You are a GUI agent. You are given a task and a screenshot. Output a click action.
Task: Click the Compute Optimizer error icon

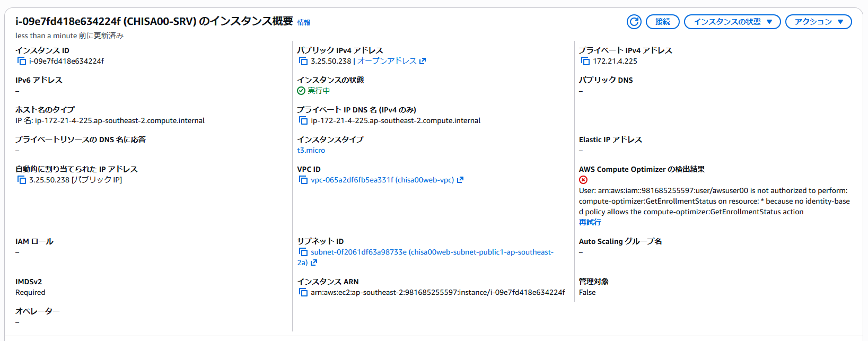[583, 180]
